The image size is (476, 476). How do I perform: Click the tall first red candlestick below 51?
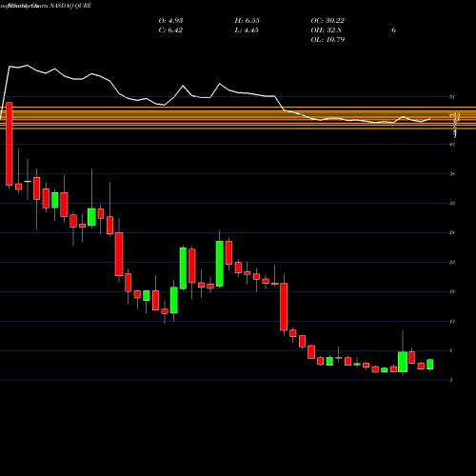pos(10,144)
